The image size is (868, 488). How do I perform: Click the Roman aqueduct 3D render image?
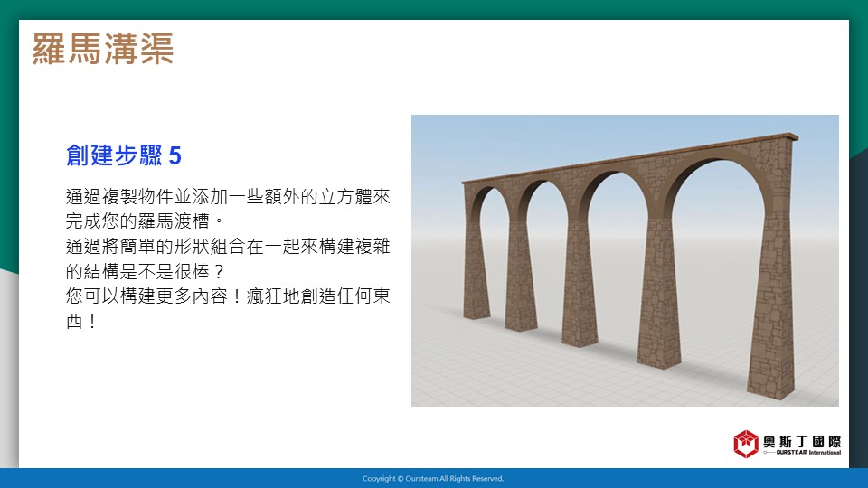[625, 260]
